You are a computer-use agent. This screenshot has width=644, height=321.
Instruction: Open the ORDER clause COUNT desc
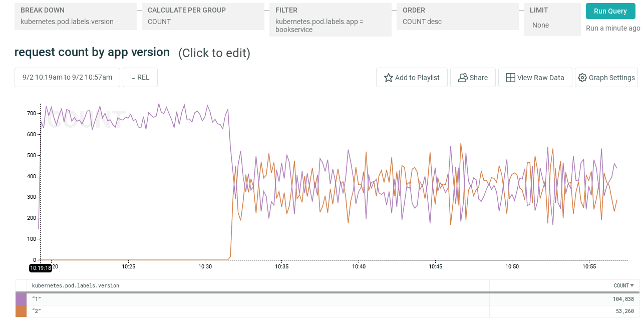tap(457, 17)
